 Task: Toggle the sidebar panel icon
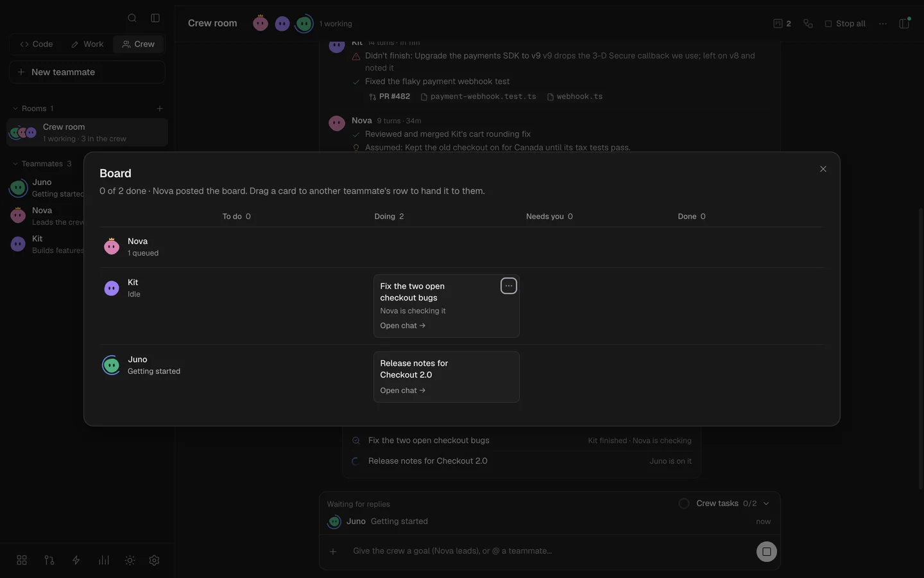pos(155,18)
